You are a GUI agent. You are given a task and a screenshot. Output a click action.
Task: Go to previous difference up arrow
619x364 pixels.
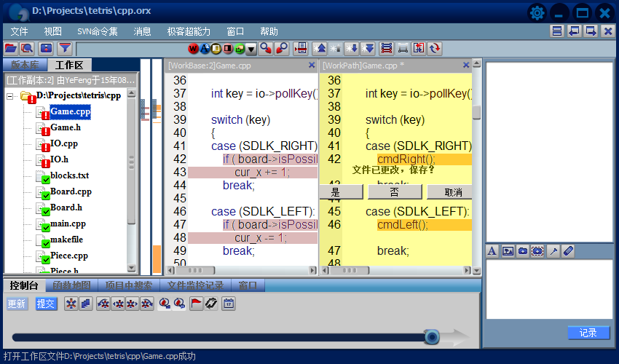coord(336,49)
